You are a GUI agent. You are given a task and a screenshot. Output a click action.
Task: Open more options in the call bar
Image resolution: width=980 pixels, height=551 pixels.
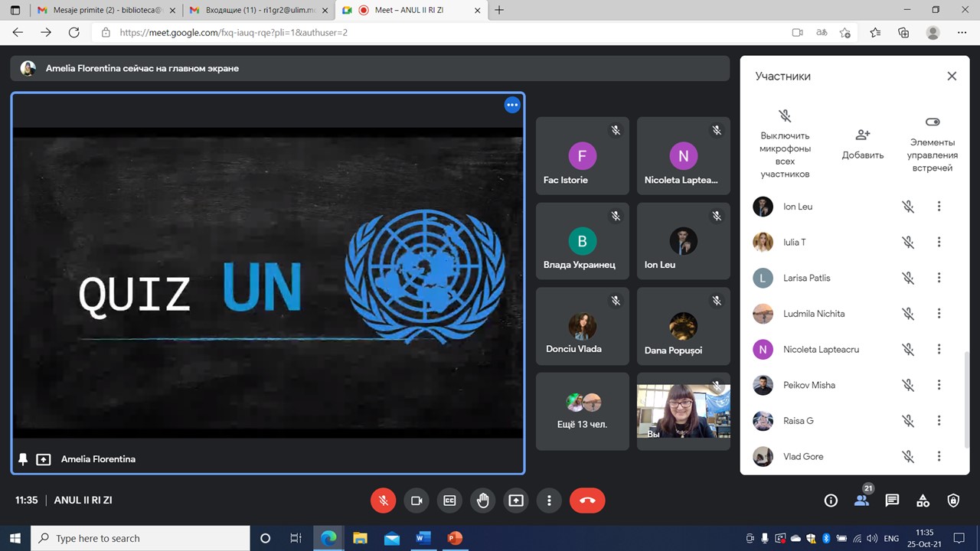point(549,500)
